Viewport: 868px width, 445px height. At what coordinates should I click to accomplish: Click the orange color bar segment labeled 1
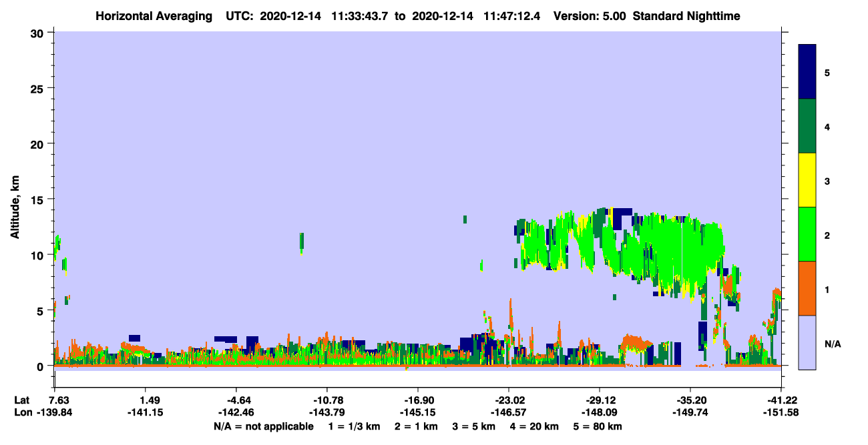pyautogui.click(x=807, y=288)
